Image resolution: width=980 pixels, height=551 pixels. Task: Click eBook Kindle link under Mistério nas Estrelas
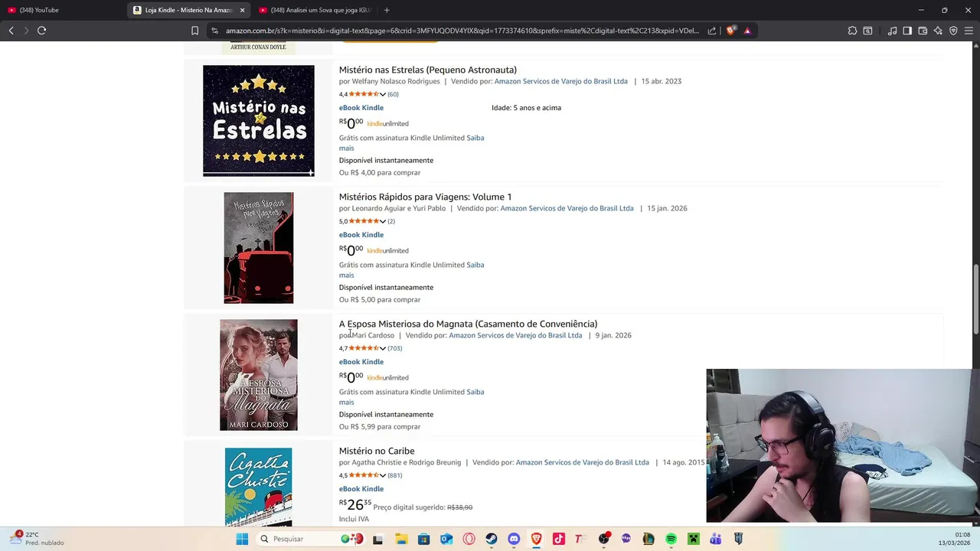tap(361, 108)
